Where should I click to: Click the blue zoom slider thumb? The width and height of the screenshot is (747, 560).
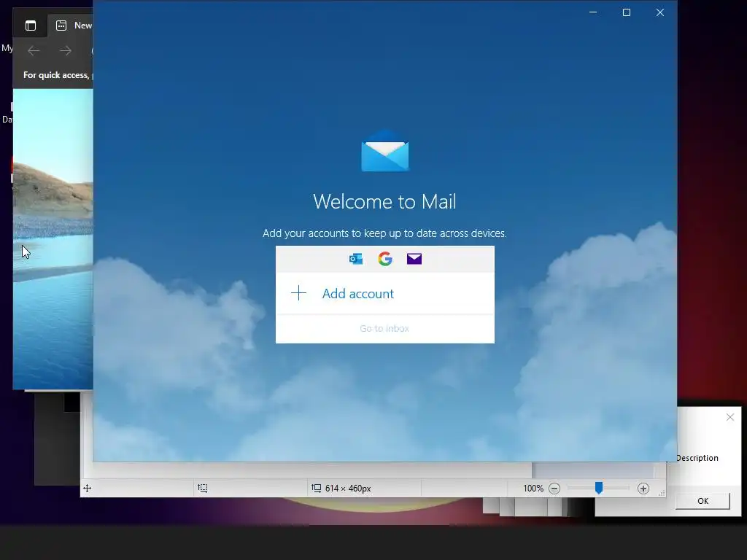tap(599, 488)
